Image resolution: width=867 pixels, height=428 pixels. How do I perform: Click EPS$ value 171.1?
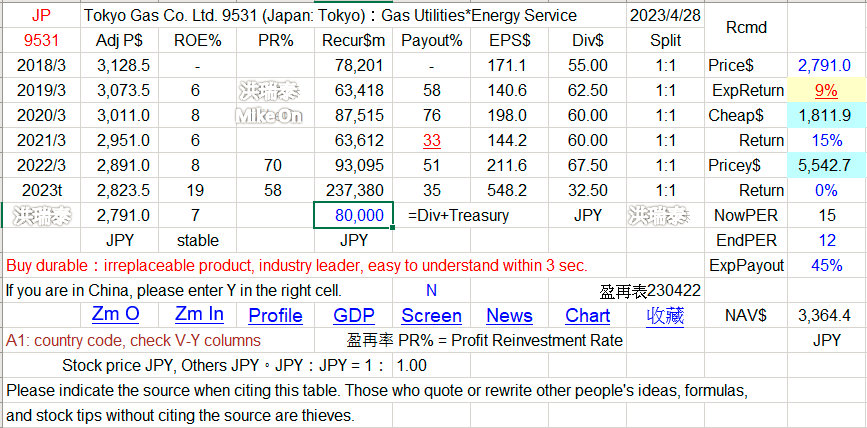coord(509,66)
